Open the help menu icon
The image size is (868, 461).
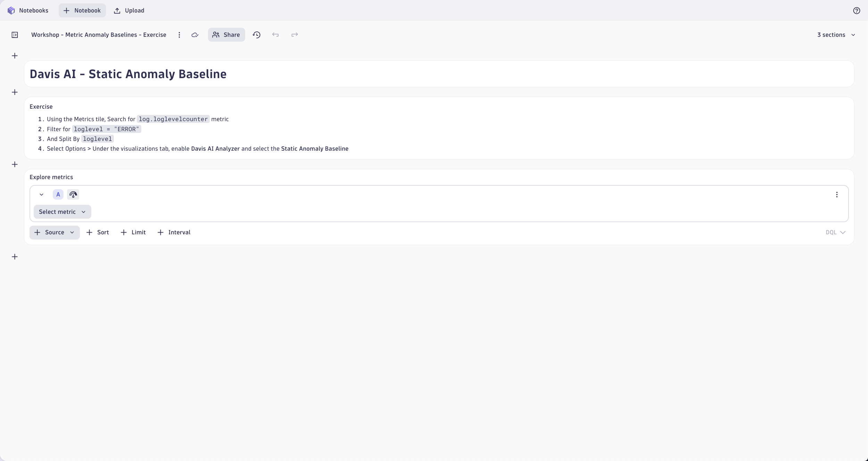point(857,10)
